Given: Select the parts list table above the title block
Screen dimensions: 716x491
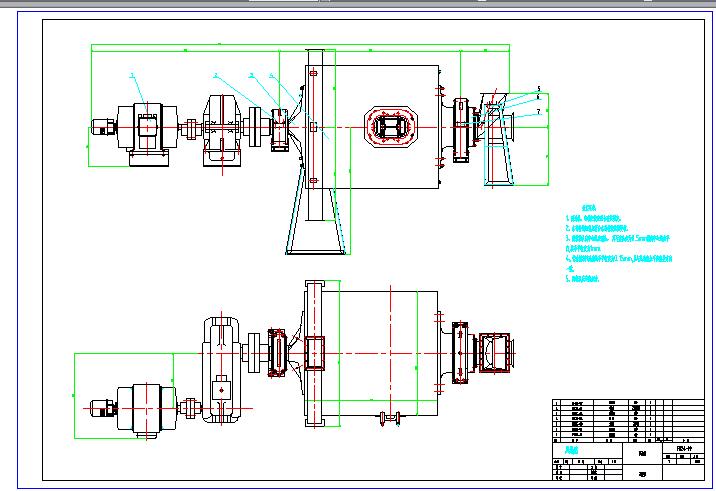Looking at the screenshot, I should click(628, 421).
